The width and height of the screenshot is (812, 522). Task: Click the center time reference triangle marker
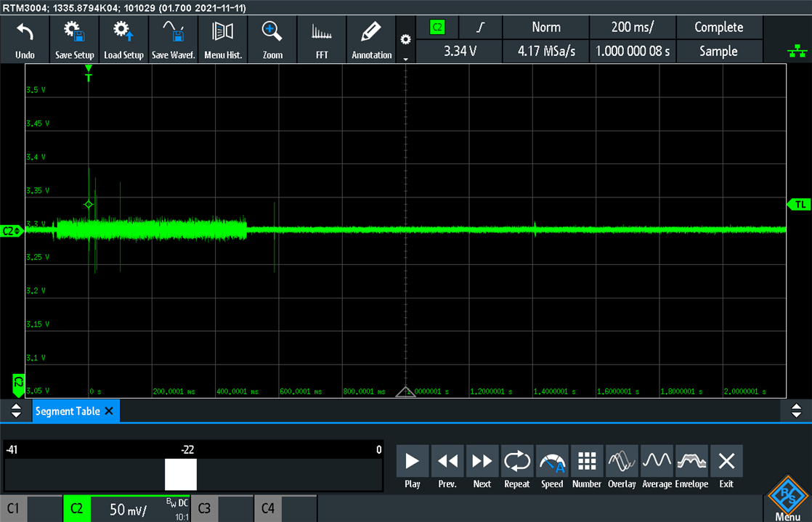click(x=405, y=391)
